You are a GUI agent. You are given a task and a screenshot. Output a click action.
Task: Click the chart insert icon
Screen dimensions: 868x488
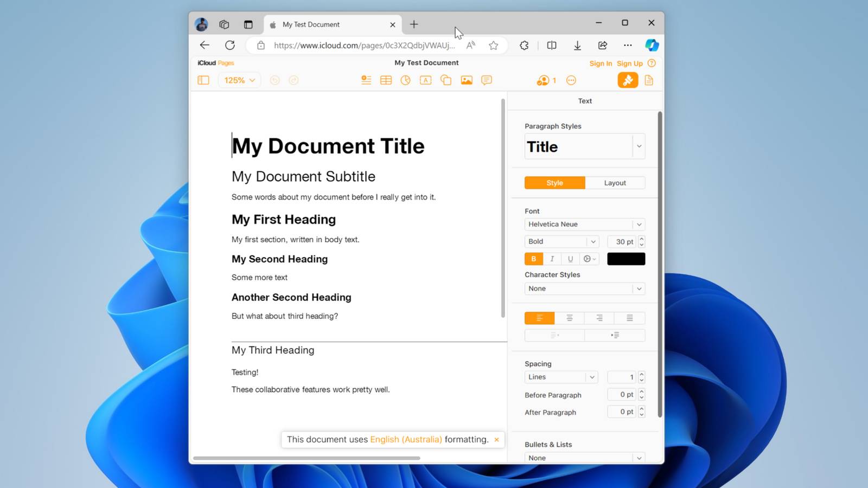tap(405, 80)
